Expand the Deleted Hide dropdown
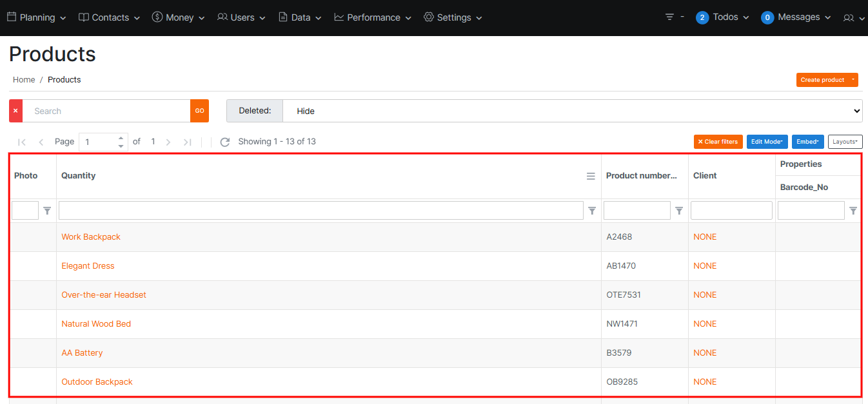This screenshot has width=868, height=404. pyautogui.click(x=571, y=111)
